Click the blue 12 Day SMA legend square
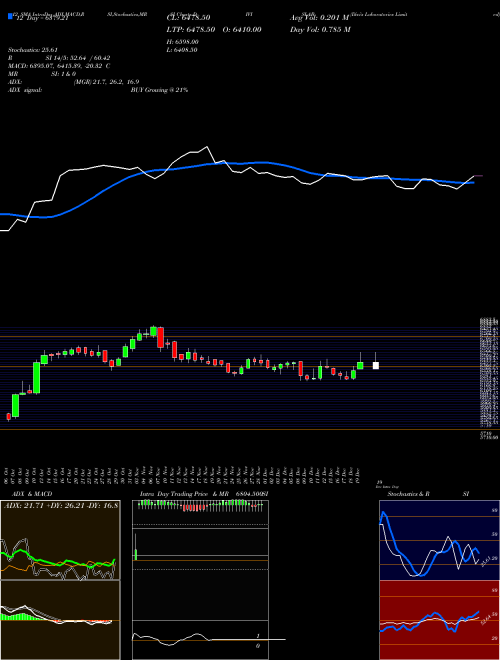 [10, 16]
